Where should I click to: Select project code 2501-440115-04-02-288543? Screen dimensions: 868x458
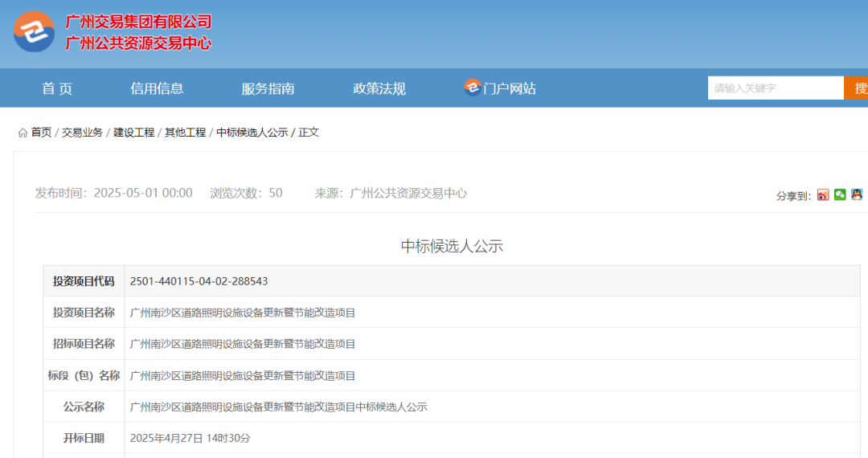(199, 281)
